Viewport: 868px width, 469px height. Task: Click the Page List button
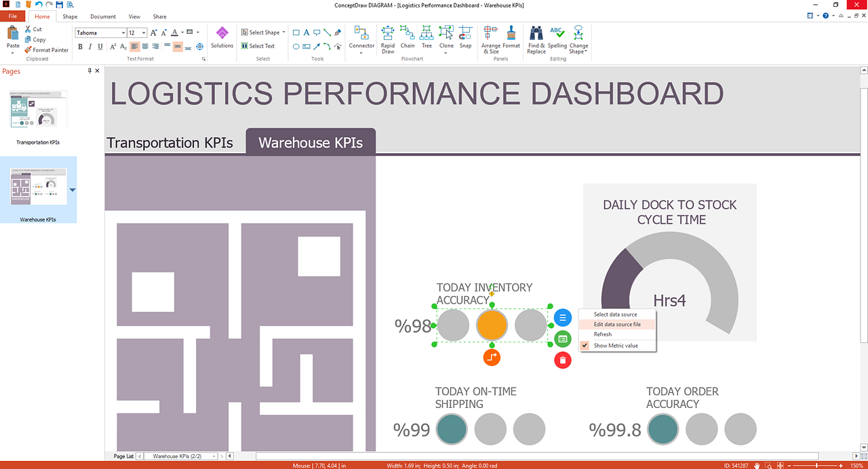(x=123, y=457)
